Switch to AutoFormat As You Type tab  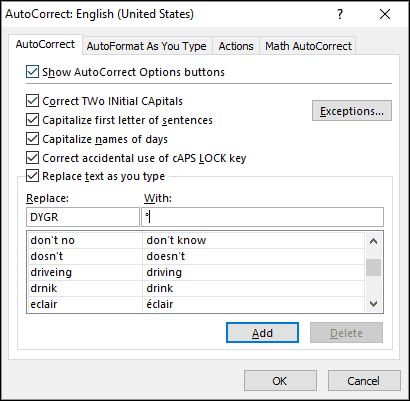click(x=147, y=46)
